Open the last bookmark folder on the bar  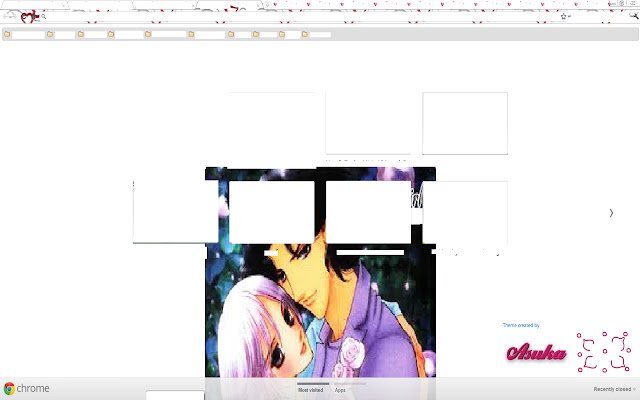coord(316,34)
